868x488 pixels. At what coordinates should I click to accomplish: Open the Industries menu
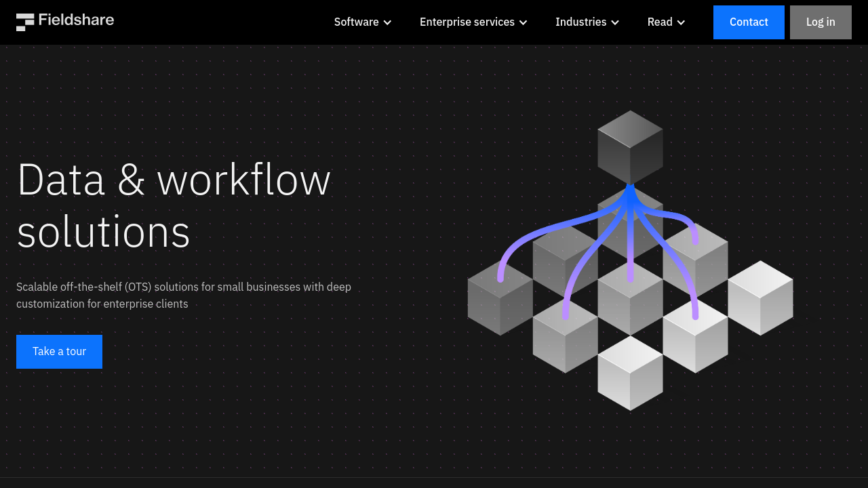(x=587, y=22)
